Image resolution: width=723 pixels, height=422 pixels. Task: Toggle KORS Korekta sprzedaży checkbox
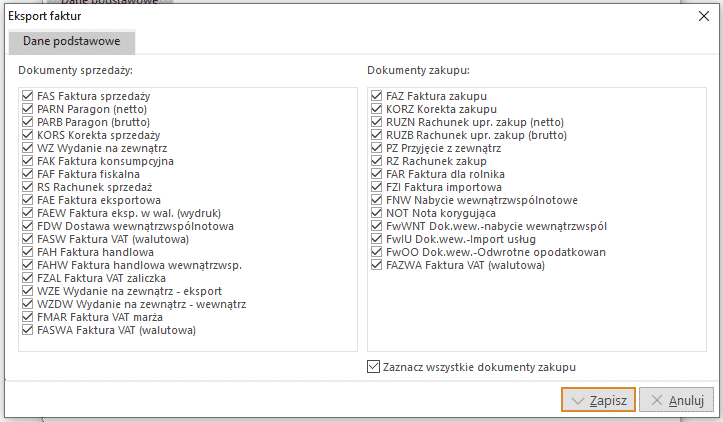pos(28,135)
